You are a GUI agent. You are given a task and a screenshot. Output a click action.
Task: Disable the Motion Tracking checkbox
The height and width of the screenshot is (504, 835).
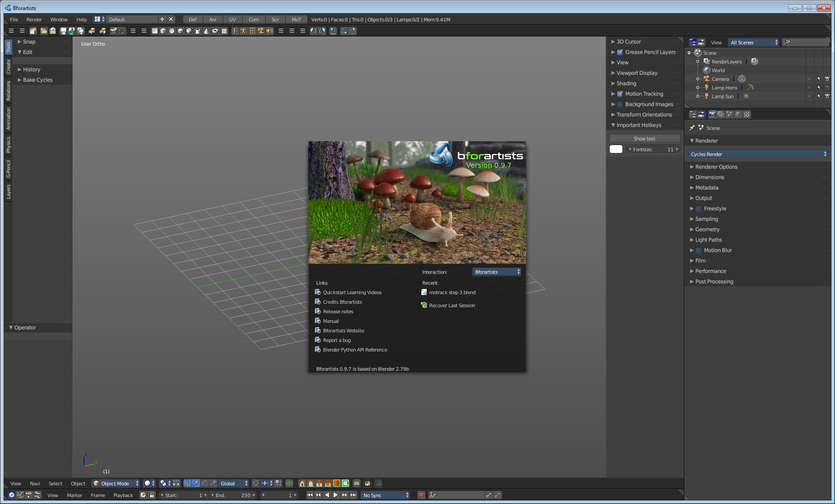pos(620,94)
